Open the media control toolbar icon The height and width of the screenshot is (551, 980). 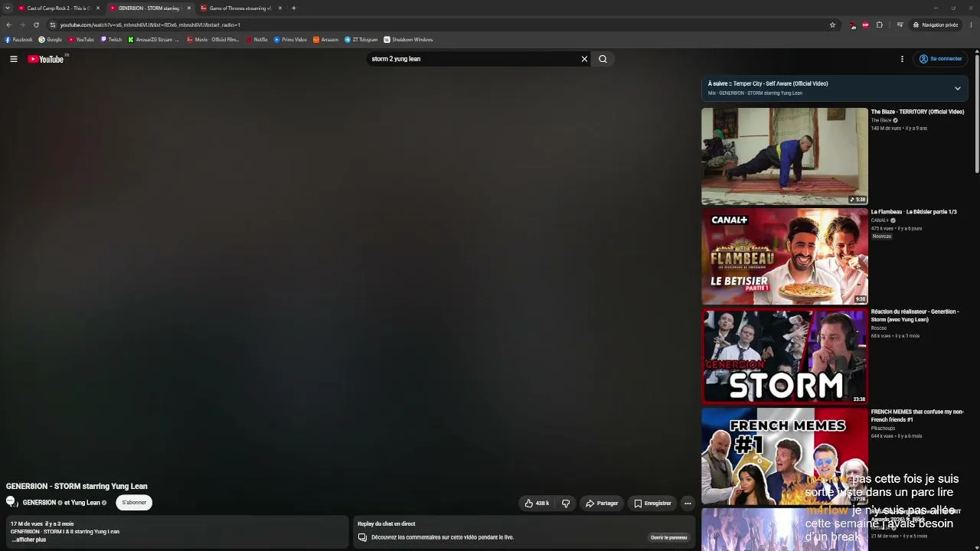[x=900, y=24]
